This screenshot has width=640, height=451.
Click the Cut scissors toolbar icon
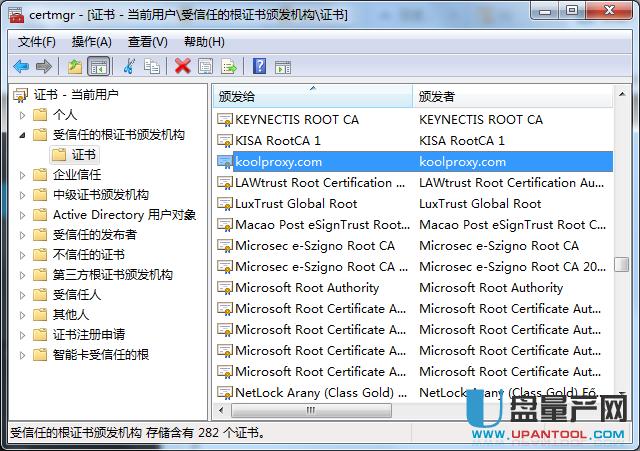tap(129, 66)
